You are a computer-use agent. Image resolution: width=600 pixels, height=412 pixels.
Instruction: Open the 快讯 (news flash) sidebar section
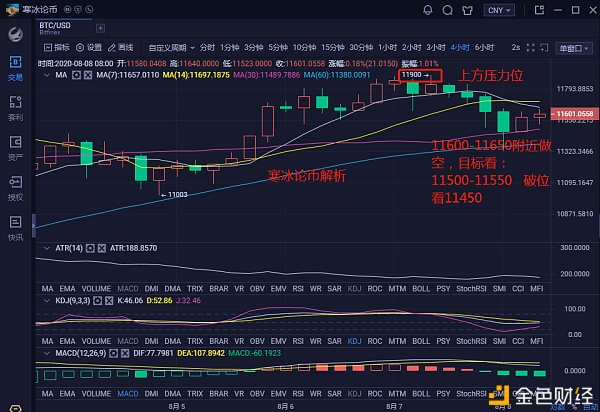point(15,228)
